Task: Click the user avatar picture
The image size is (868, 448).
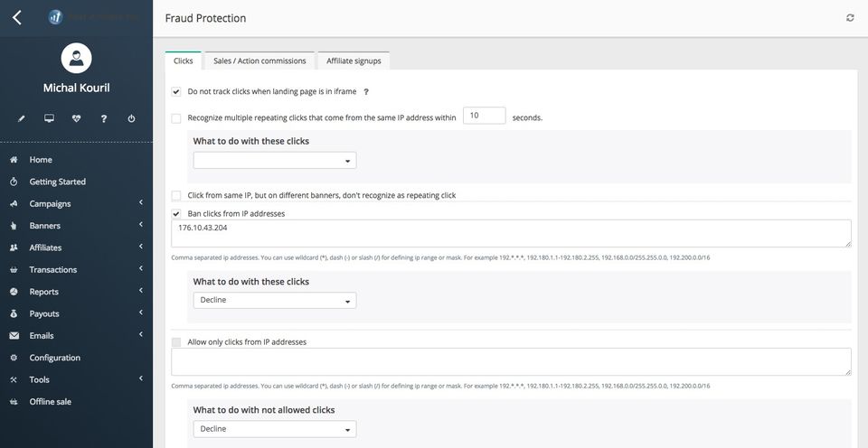Action: 77,58
